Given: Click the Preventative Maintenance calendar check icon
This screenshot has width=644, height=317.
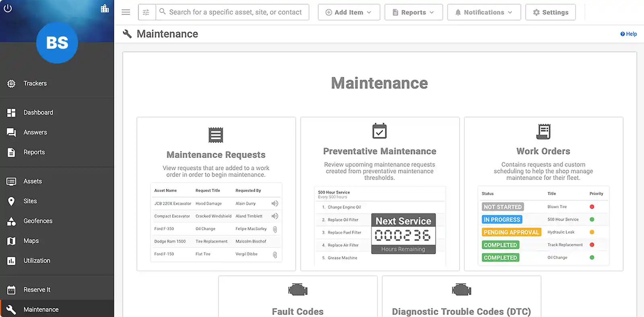Looking at the screenshot, I should point(379,131).
